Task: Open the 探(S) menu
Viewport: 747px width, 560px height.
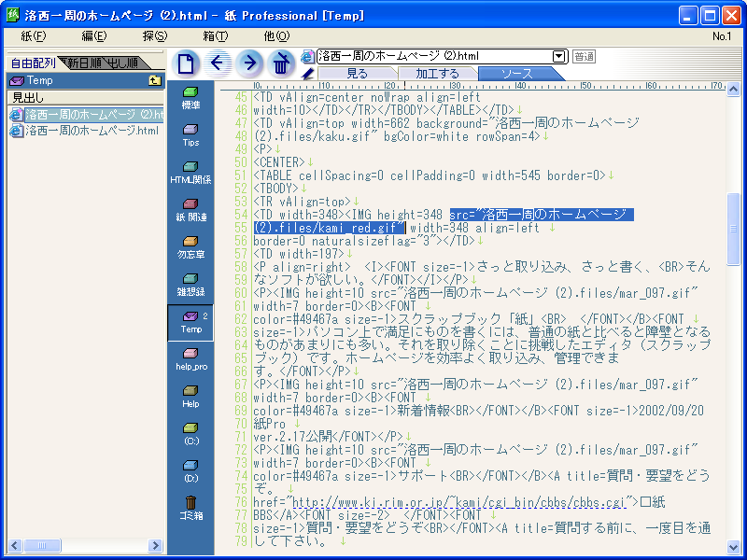Action: point(155,36)
